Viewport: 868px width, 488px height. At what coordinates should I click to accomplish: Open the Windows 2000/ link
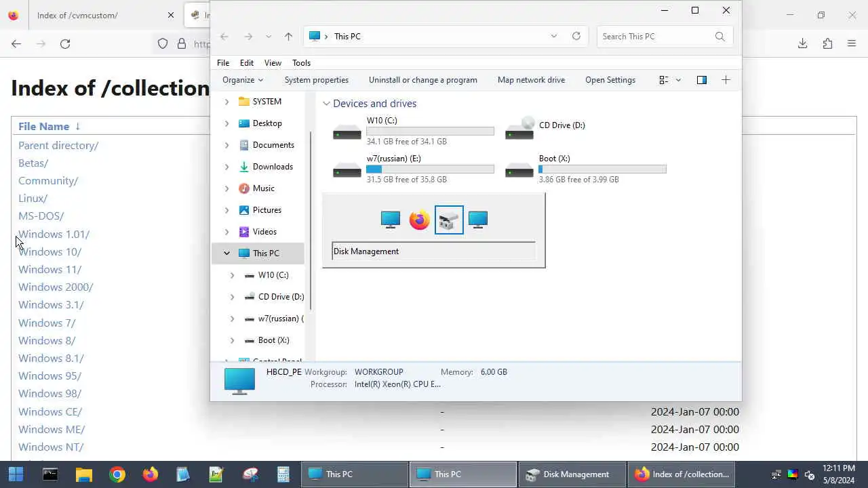(56, 287)
